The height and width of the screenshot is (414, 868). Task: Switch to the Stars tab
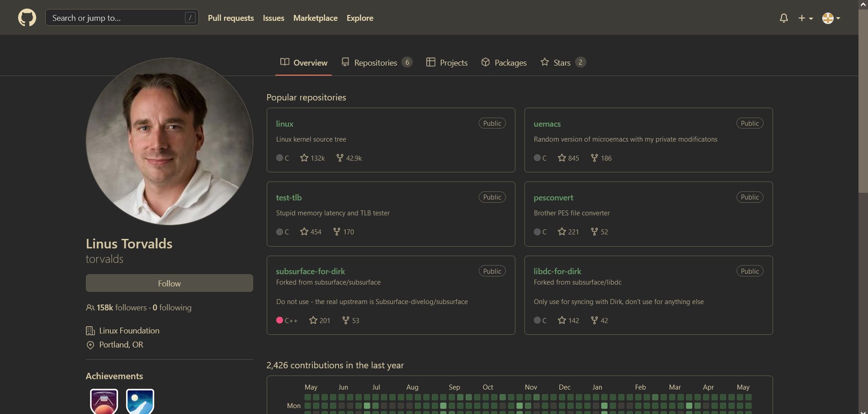563,62
